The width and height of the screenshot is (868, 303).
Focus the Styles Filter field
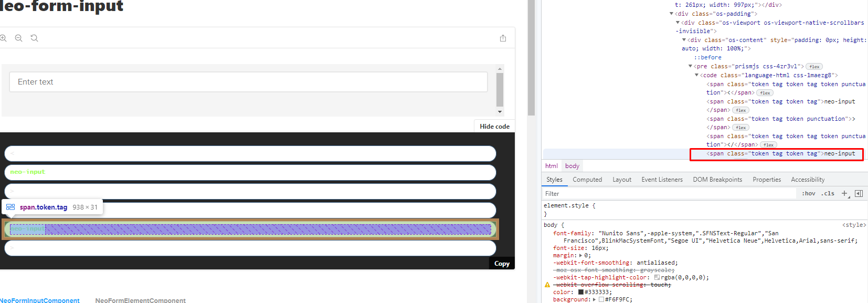[669, 193]
